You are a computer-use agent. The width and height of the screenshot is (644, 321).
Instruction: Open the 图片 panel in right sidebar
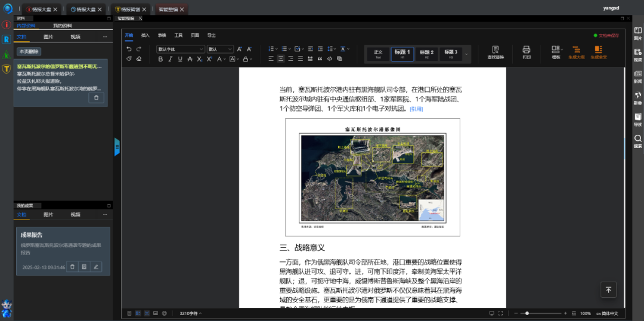coord(637,33)
